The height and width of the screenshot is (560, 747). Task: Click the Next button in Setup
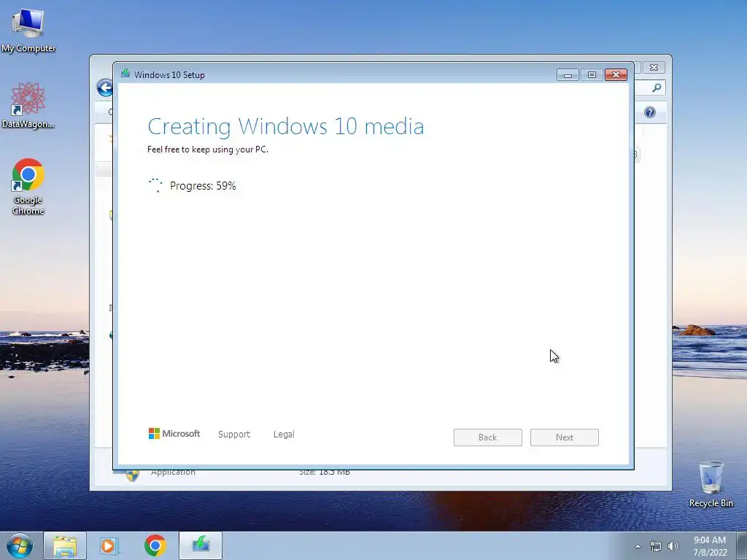[x=564, y=437]
